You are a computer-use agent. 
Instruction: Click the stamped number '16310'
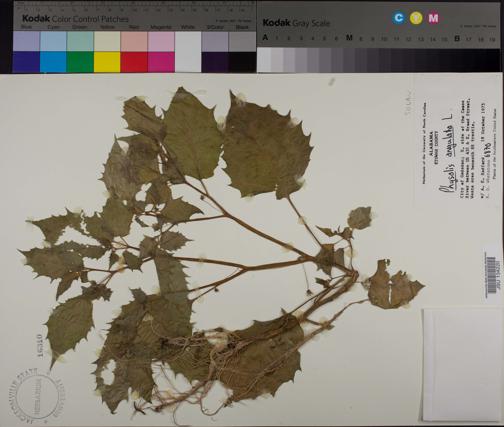click(x=40, y=346)
